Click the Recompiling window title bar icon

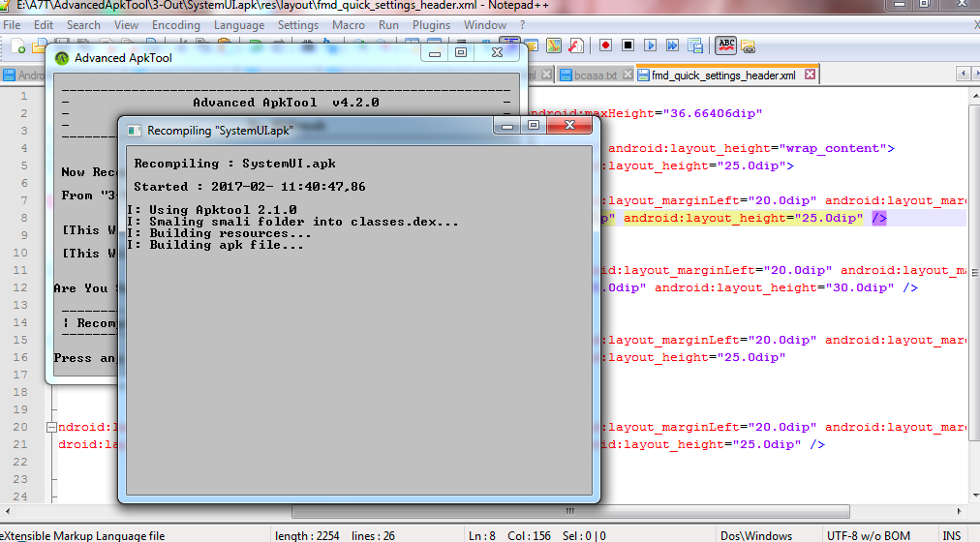point(134,131)
